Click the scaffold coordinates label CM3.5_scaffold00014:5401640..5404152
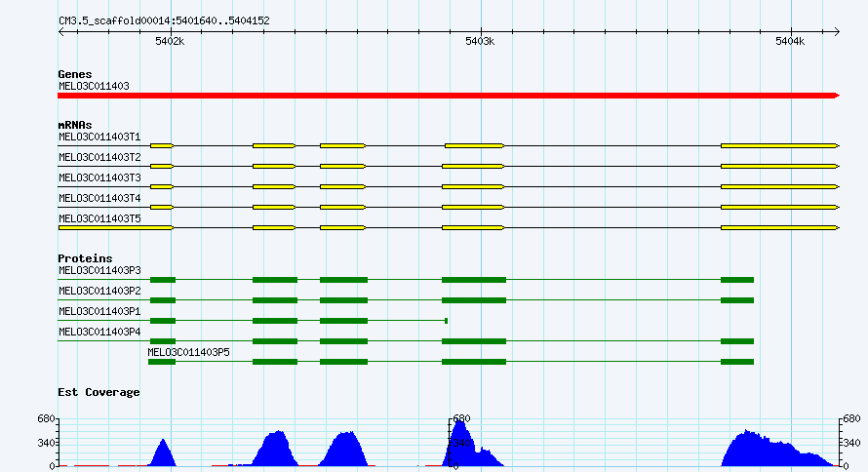The image size is (868, 472). tap(164, 20)
